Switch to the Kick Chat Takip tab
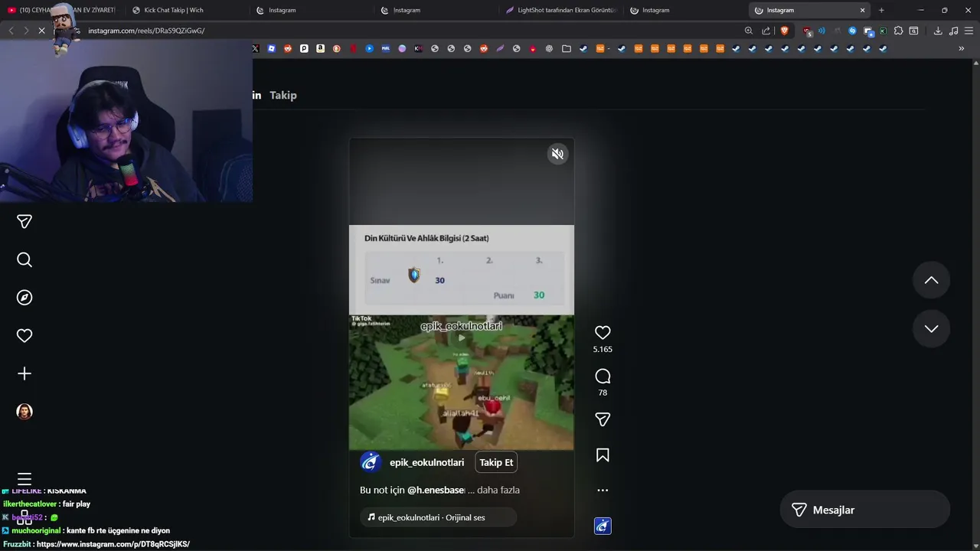 pyautogui.click(x=184, y=10)
